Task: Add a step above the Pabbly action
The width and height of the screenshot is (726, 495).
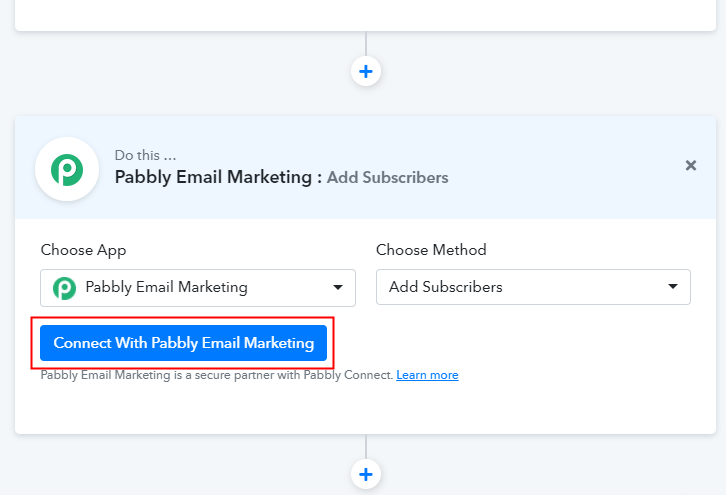Action: click(x=366, y=71)
